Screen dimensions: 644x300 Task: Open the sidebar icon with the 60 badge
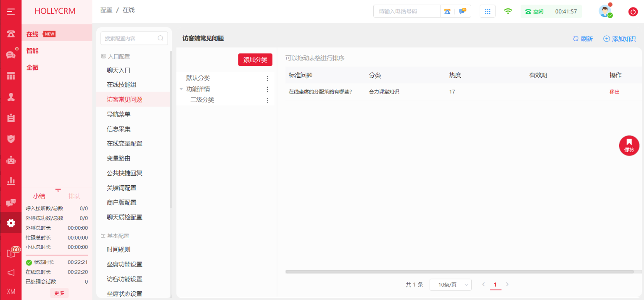coord(12,253)
